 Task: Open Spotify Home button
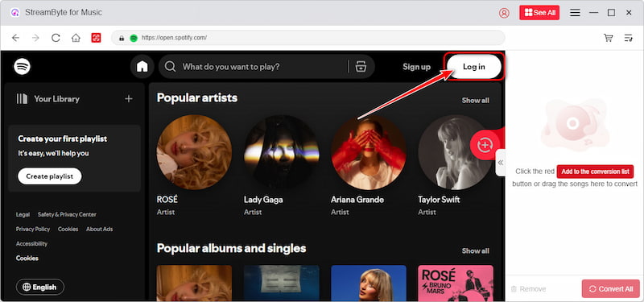tap(142, 66)
